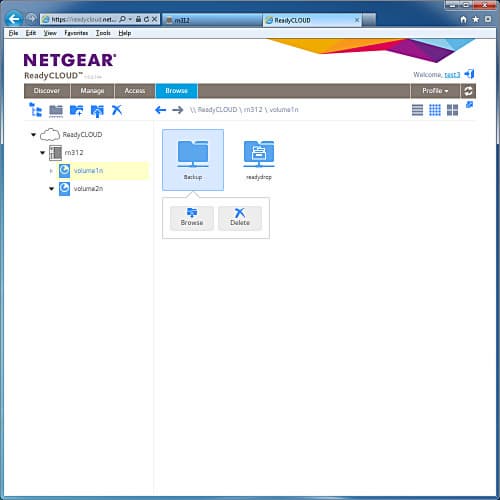Open the View menu
500x500 pixels.
coord(50,33)
